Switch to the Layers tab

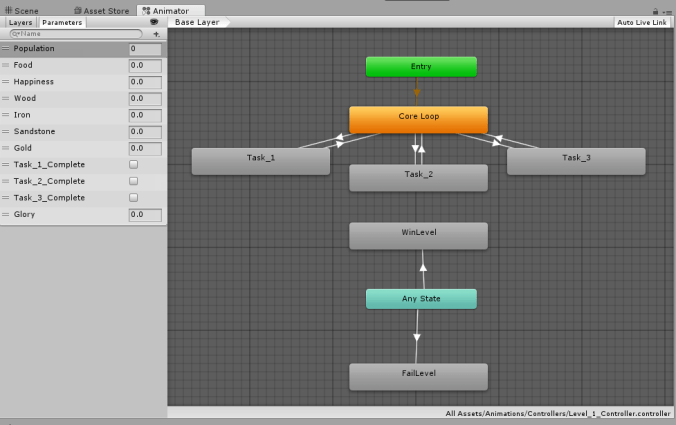(x=20, y=22)
